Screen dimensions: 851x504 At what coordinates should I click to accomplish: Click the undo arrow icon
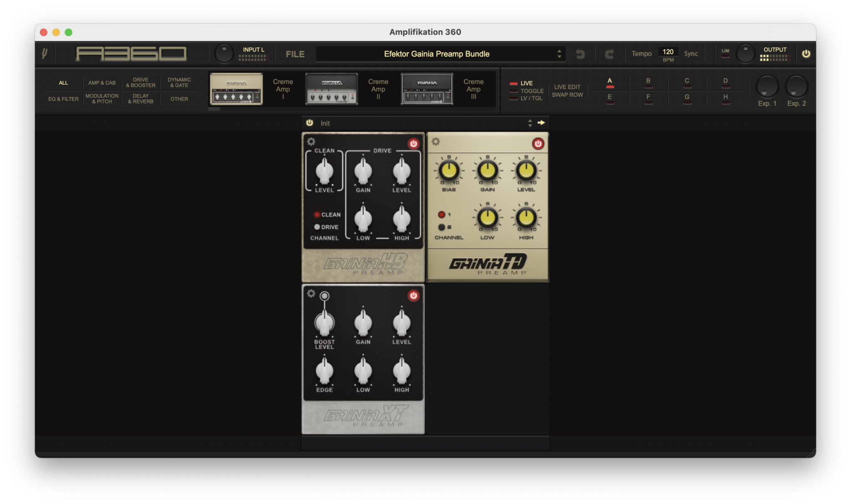click(x=580, y=54)
